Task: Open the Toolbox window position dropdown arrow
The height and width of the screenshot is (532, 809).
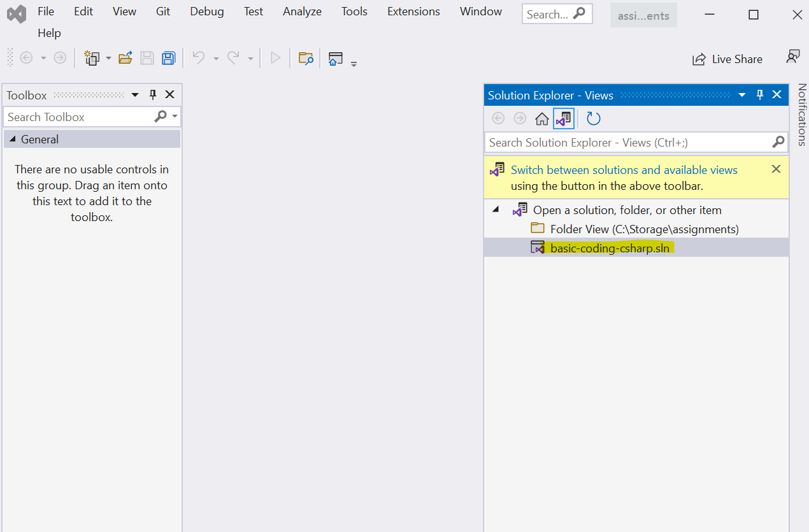Action: 135,95
